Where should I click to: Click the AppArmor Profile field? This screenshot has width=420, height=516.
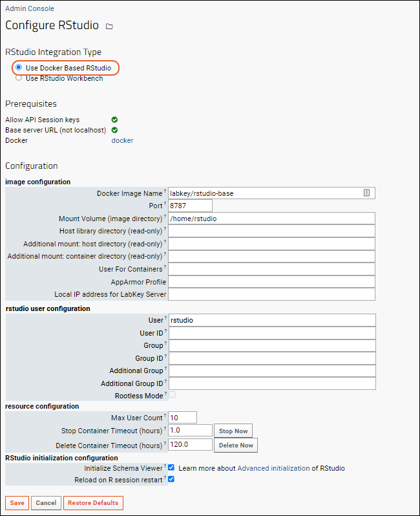(x=271, y=282)
